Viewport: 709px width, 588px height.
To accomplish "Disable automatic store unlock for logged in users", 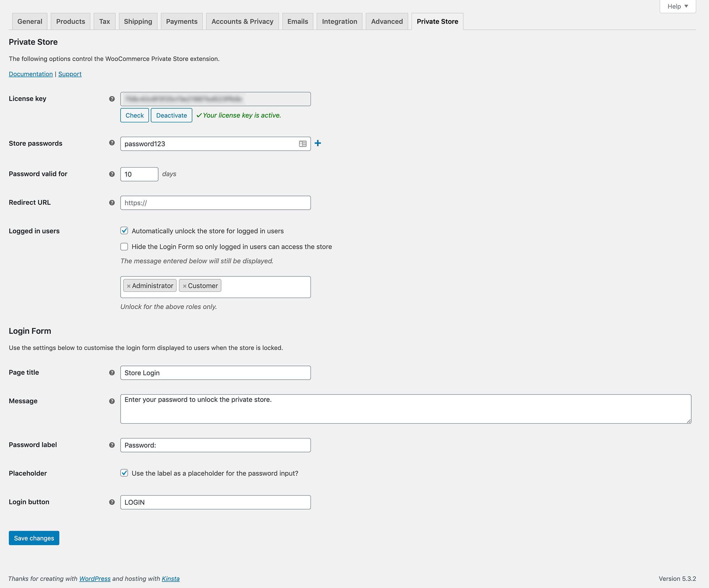I will pos(124,231).
